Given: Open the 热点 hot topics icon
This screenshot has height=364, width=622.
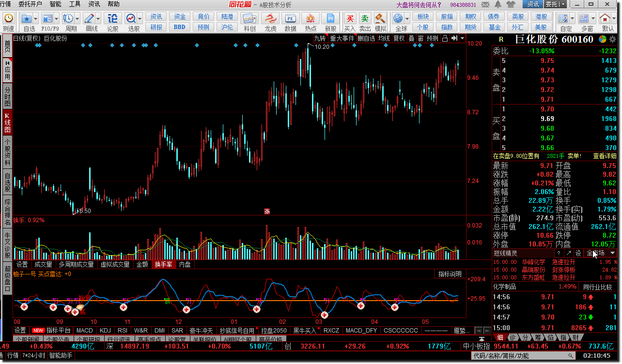Looking at the screenshot, I should tap(311, 18).
